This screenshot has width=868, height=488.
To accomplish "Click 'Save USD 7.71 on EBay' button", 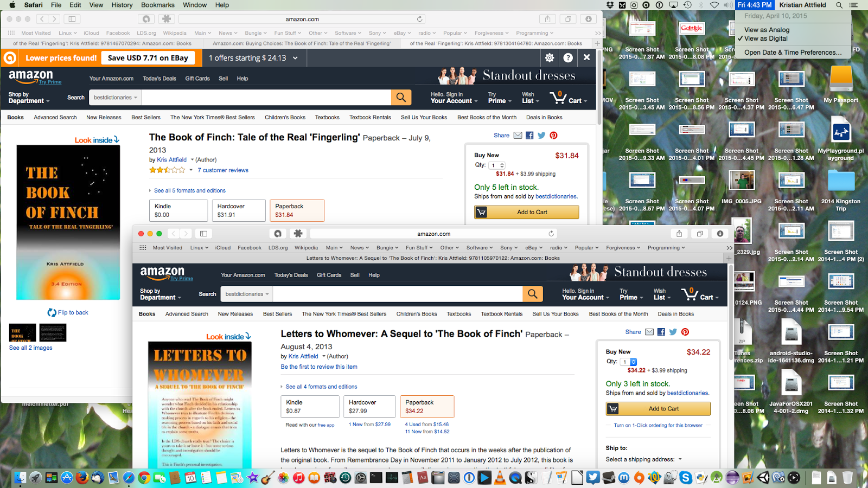I will coord(148,58).
